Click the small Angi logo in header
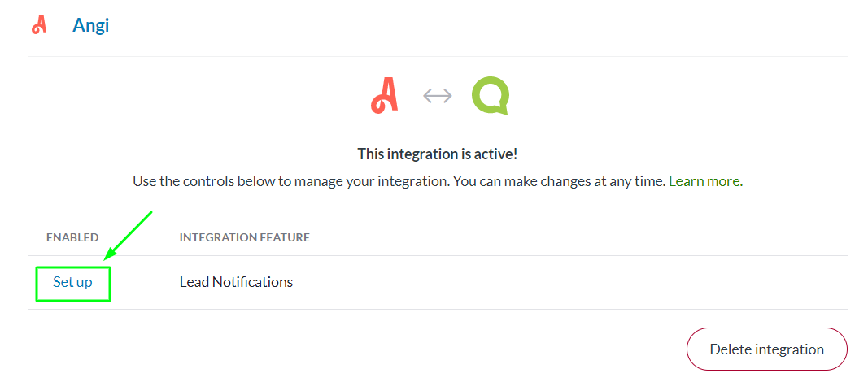This screenshot has width=868, height=382. 38,25
